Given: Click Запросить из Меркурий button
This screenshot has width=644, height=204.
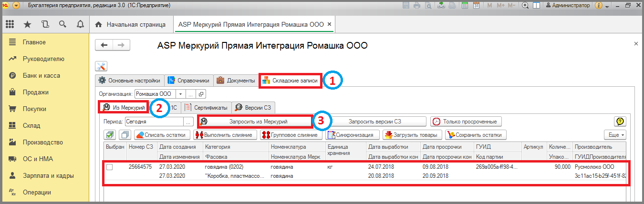Looking at the screenshot, I should pos(254,122).
